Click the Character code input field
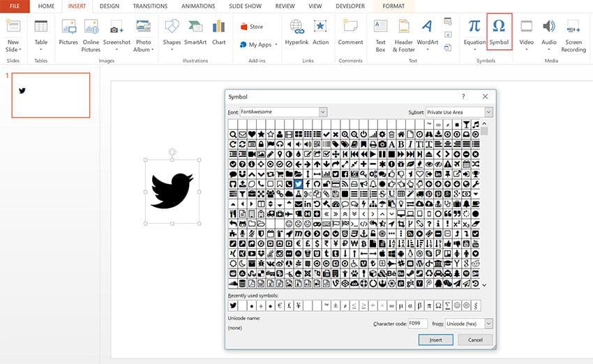This screenshot has width=593, height=364. coord(417,324)
